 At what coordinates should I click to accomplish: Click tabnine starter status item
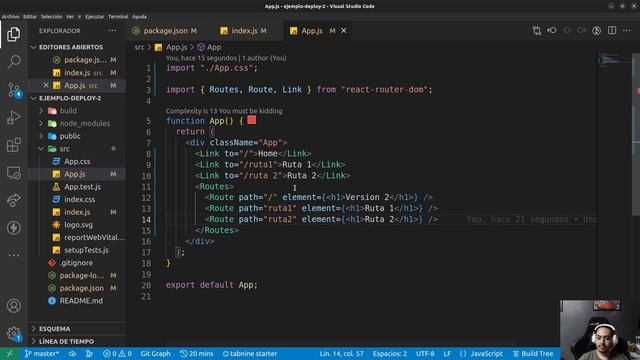coord(250,354)
